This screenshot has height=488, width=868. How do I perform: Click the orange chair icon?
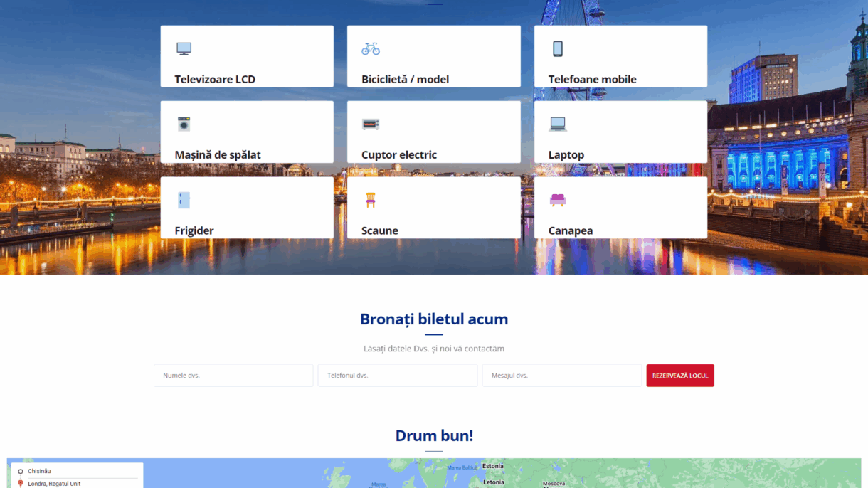click(371, 200)
